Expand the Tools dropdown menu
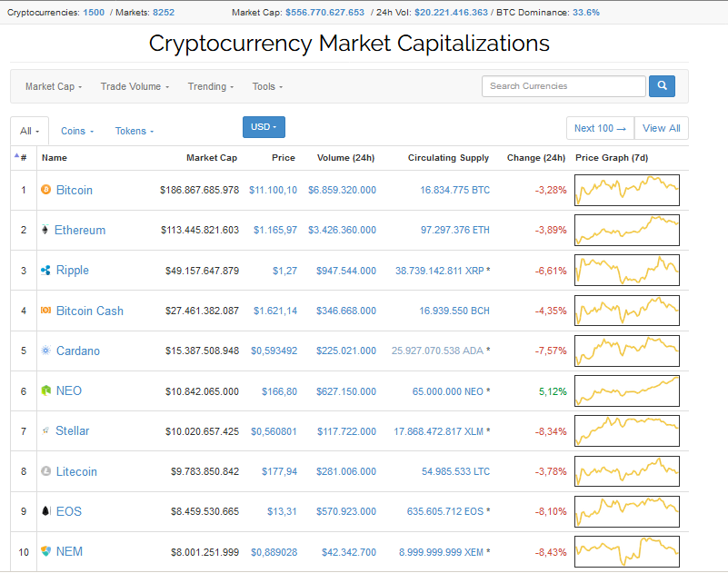This screenshot has height=573, width=728. pos(267,86)
